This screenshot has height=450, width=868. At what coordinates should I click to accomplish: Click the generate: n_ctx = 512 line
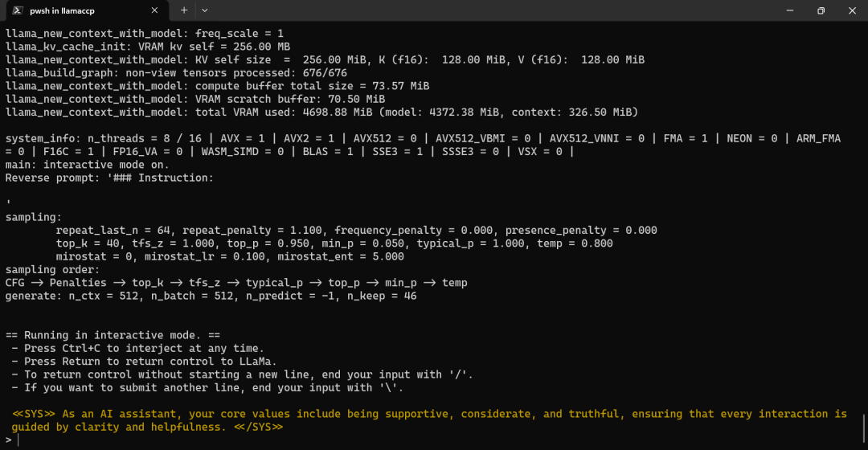click(211, 297)
